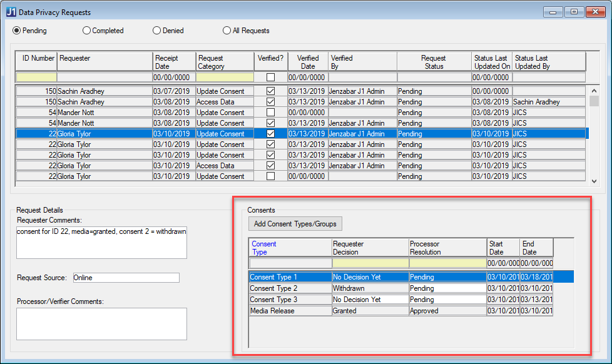Show All Requests radio option
Image resolution: width=612 pixels, height=364 pixels.
pos(227,31)
